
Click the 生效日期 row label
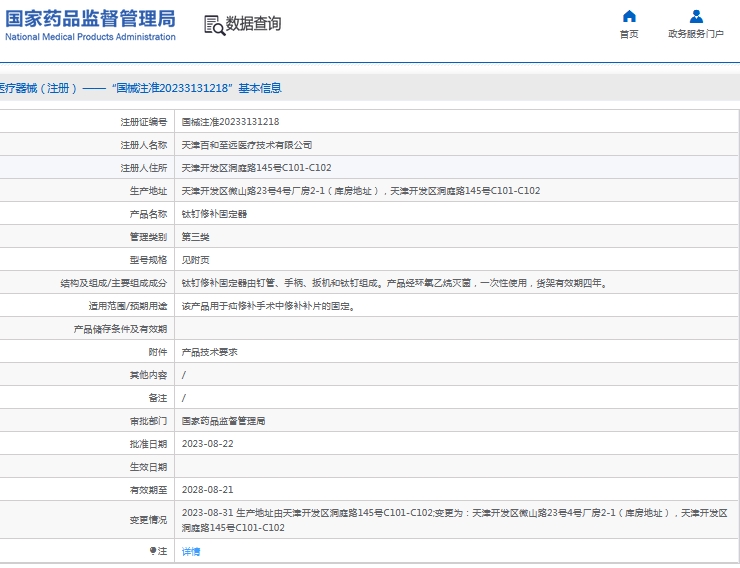148,467
